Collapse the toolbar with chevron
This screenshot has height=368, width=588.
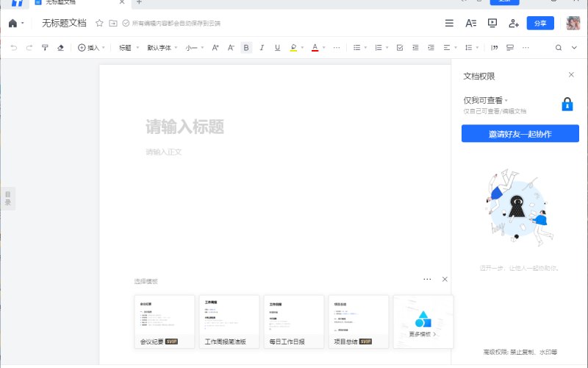pos(574,48)
